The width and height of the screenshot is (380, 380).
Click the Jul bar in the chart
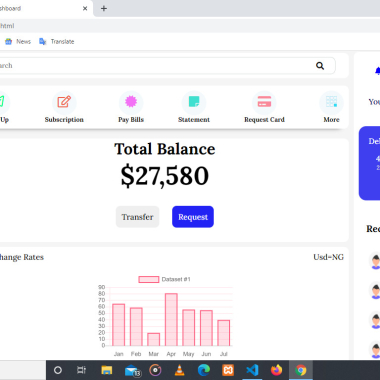[x=224, y=333]
